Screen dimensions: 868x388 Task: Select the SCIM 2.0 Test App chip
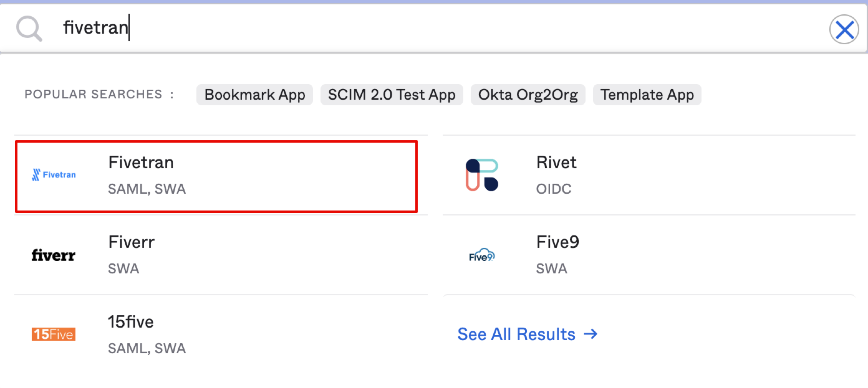(392, 95)
